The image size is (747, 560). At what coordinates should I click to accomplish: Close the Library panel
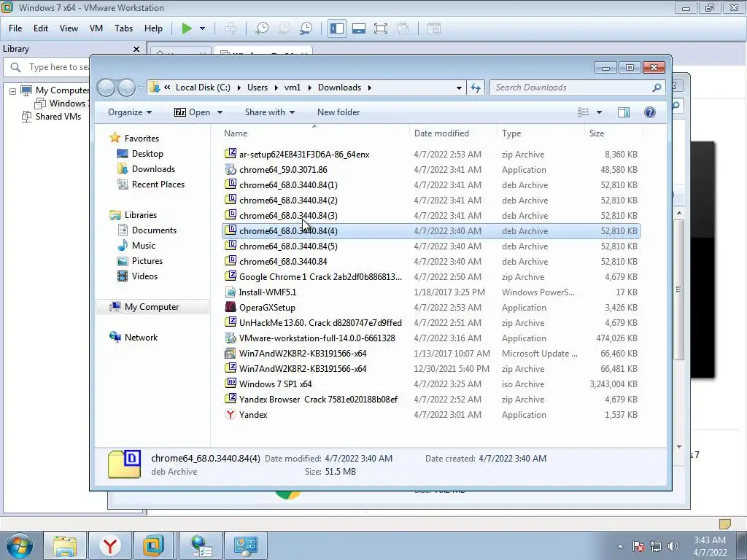(136, 49)
